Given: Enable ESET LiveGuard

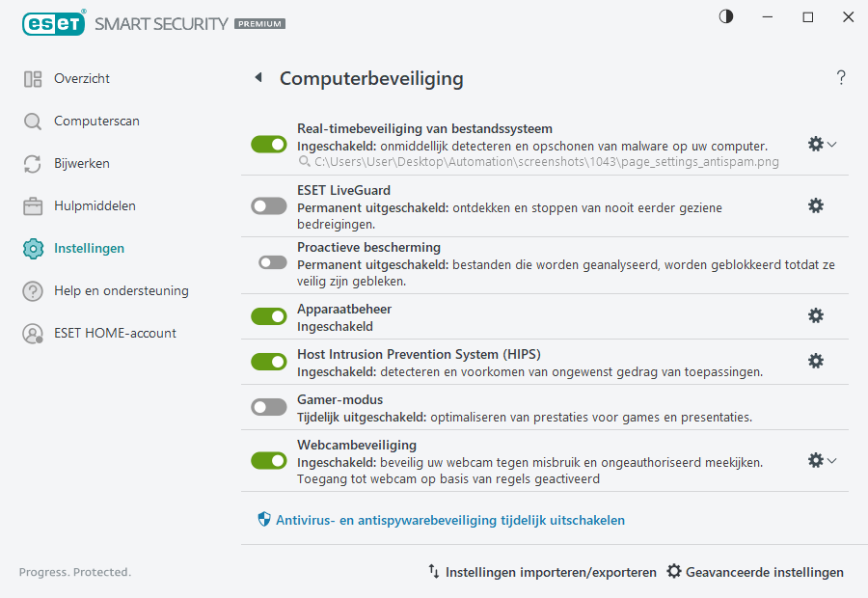Looking at the screenshot, I should coord(268,204).
